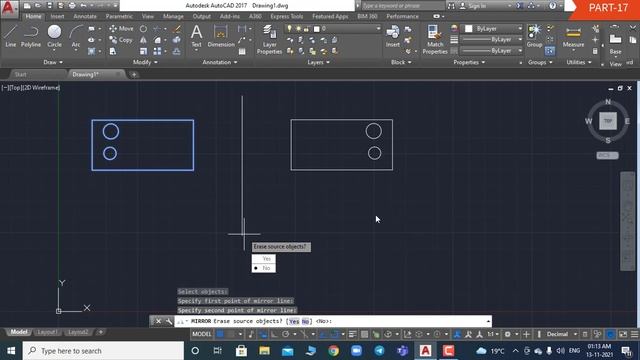Select the Yes option for erase source
The image size is (640, 360).
pyautogui.click(x=264, y=259)
